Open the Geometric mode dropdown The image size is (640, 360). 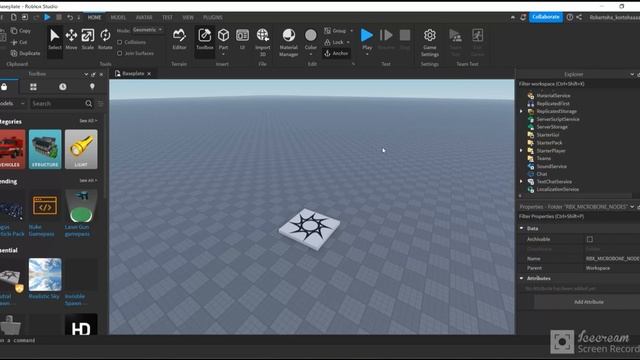[x=147, y=30]
